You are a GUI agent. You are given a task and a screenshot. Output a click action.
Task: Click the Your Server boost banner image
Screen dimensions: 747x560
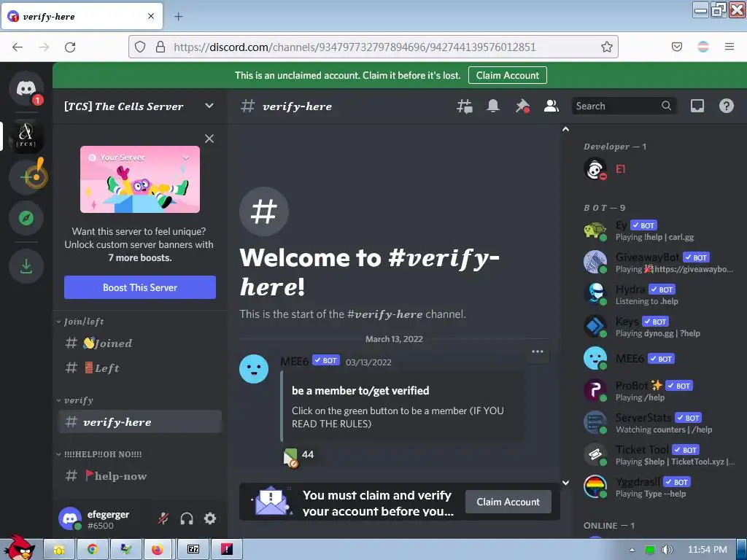click(x=140, y=179)
